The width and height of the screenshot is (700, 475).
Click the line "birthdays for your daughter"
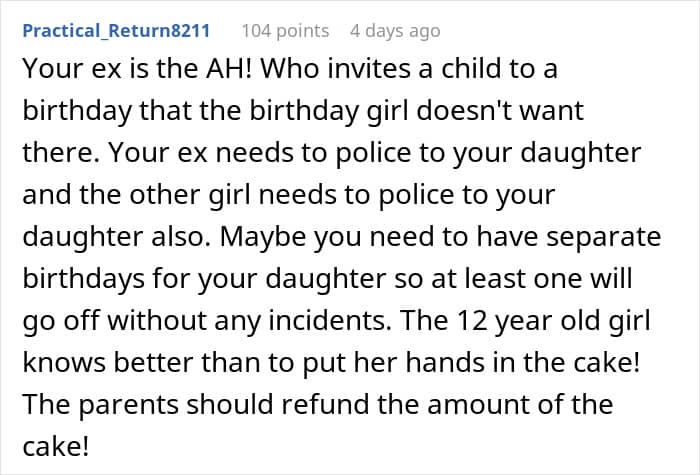pyautogui.click(x=204, y=278)
